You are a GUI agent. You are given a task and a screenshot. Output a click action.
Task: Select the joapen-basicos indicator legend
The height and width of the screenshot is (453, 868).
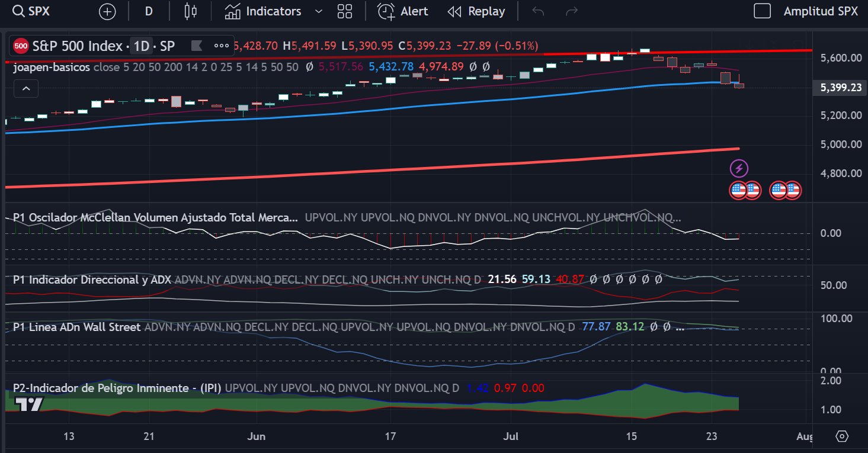pos(52,67)
